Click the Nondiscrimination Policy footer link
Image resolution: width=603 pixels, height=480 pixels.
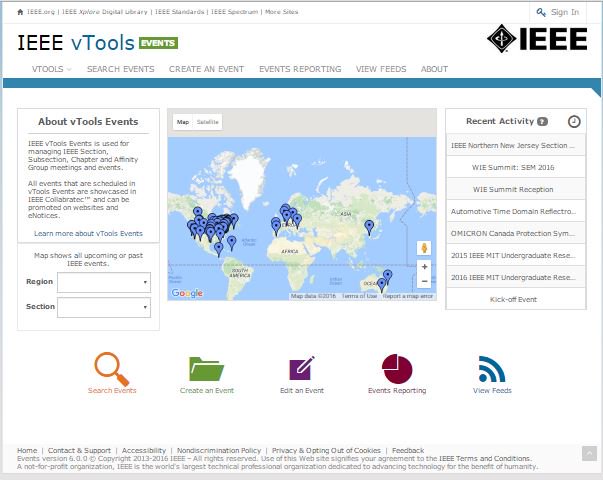[x=219, y=450]
